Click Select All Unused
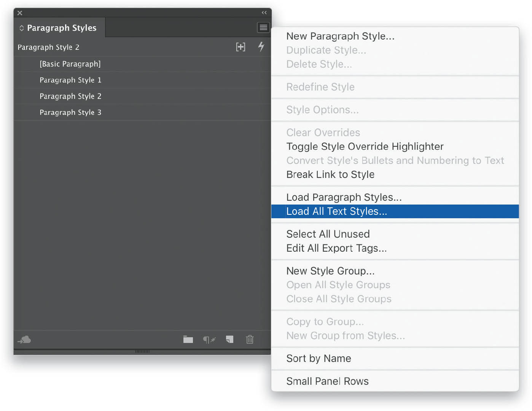This screenshot has height=411, width=532. (328, 234)
